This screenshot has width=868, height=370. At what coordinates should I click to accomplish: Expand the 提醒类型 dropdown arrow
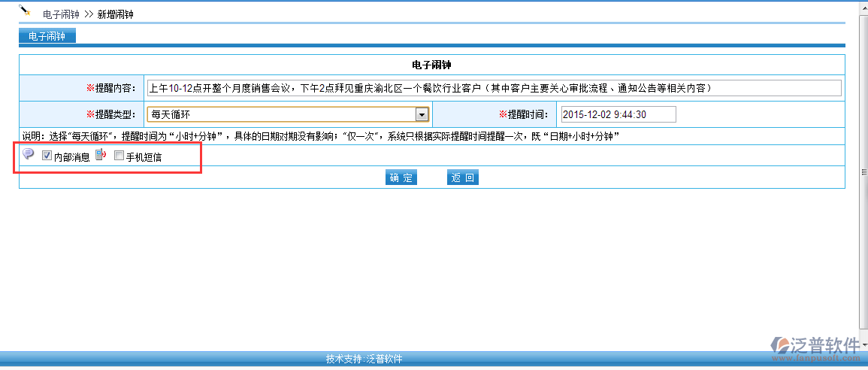(x=422, y=114)
